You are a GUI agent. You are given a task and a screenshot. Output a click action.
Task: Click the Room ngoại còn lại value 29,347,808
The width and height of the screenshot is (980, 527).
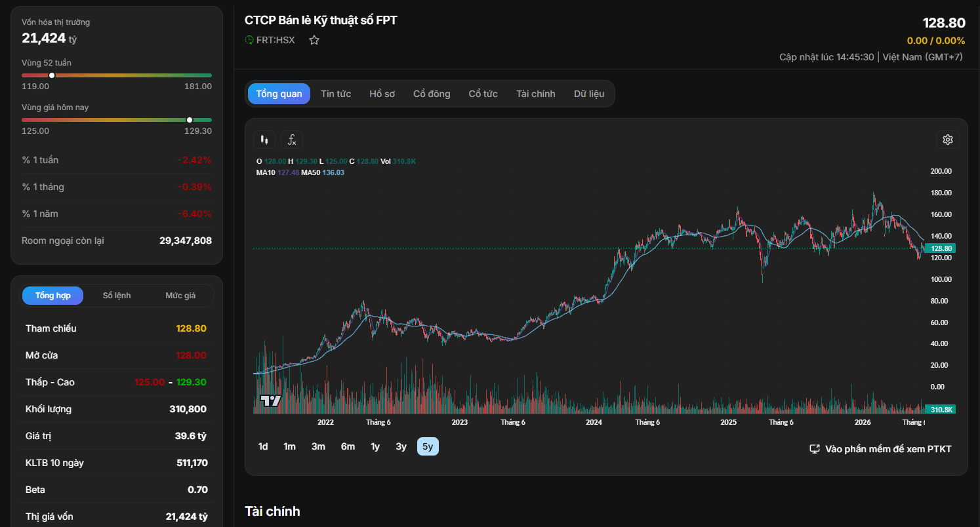click(186, 241)
